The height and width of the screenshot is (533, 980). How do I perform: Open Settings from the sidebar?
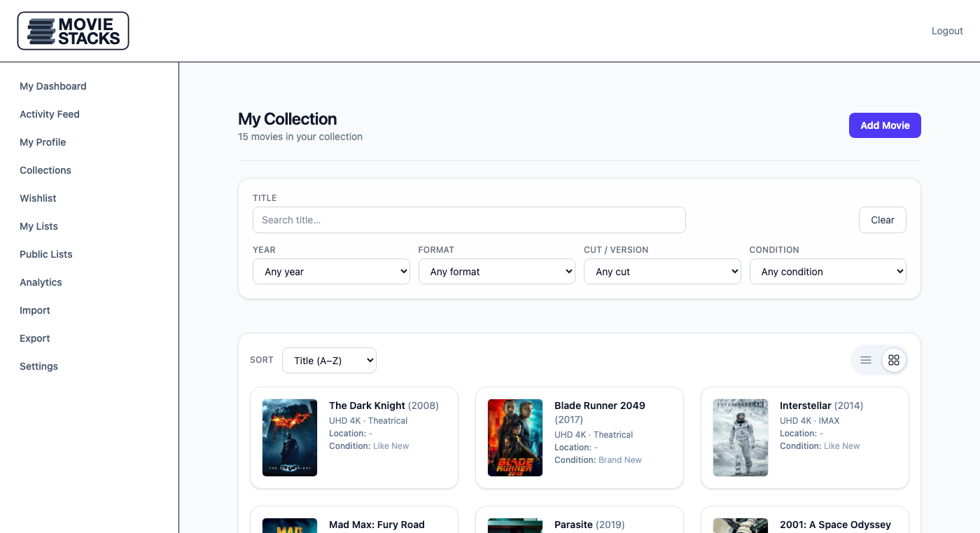[38, 366]
